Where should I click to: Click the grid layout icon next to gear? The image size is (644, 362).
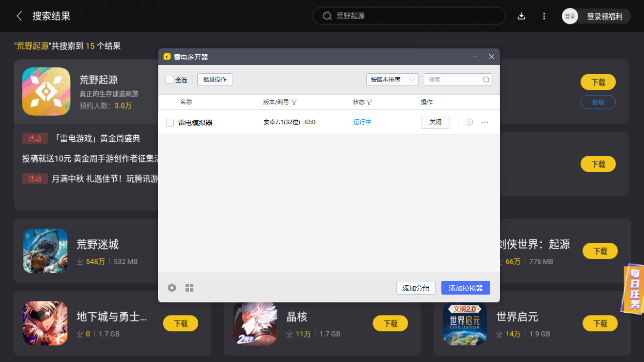pos(189,288)
